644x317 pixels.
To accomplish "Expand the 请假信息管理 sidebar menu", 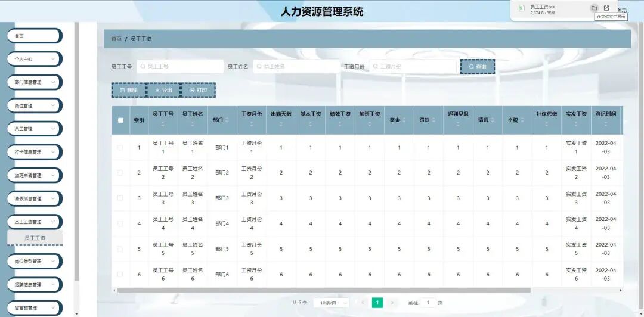I will [x=35, y=198].
